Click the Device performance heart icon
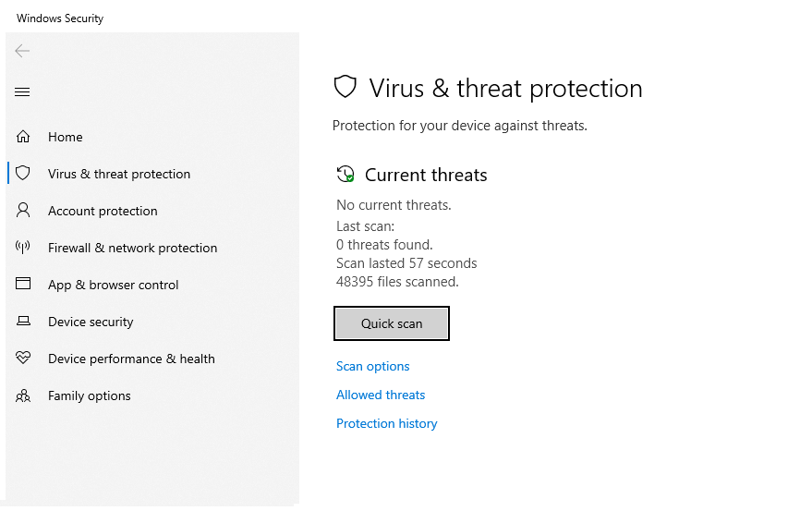The width and height of the screenshot is (812, 511). coord(23,358)
